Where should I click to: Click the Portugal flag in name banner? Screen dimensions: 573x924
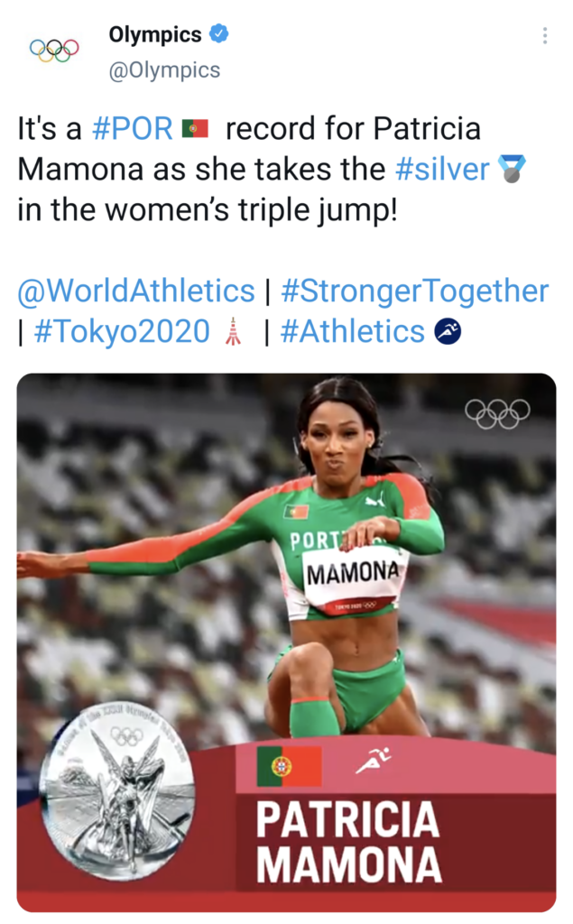[289, 766]
